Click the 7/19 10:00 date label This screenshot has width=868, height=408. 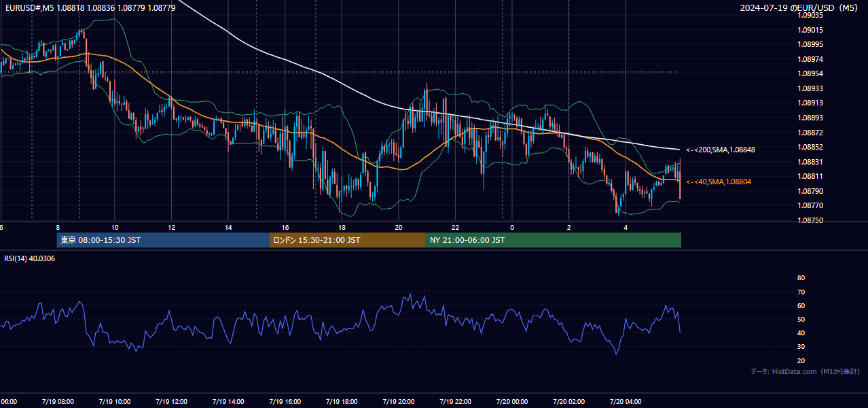(115, 402)
